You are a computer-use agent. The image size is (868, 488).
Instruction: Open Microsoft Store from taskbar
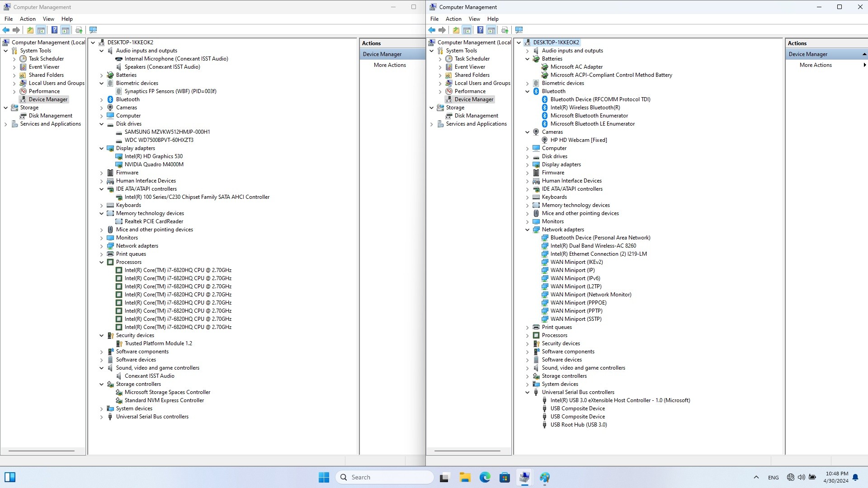coord(505,477)
